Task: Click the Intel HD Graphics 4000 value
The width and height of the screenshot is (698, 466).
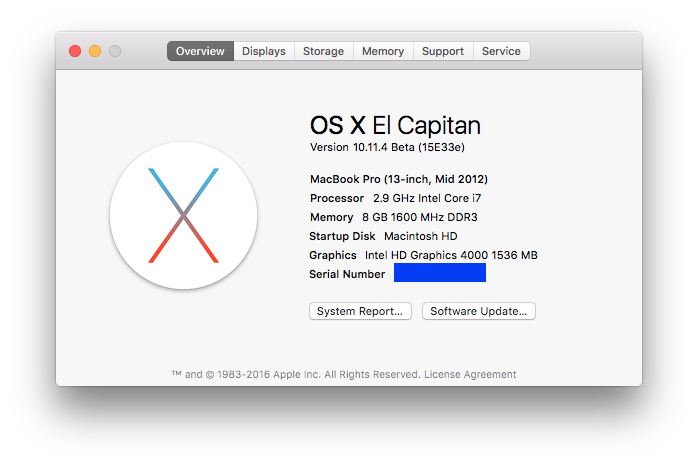Action: [451, 255]
